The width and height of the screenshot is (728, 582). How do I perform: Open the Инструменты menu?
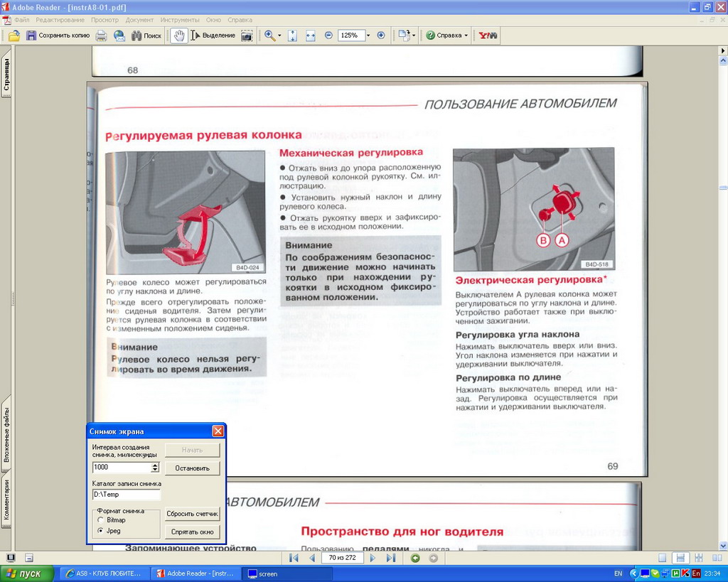180,20
